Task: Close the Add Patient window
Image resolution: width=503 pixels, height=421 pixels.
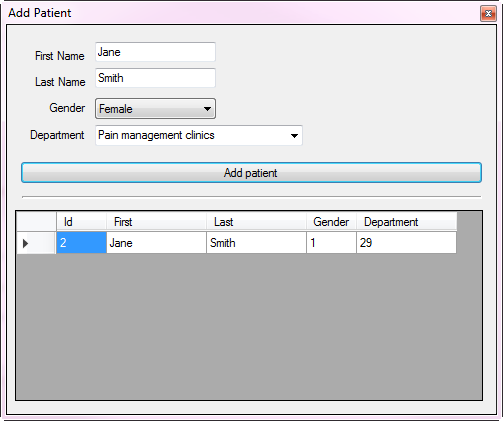Action: (x=488, y=14)
